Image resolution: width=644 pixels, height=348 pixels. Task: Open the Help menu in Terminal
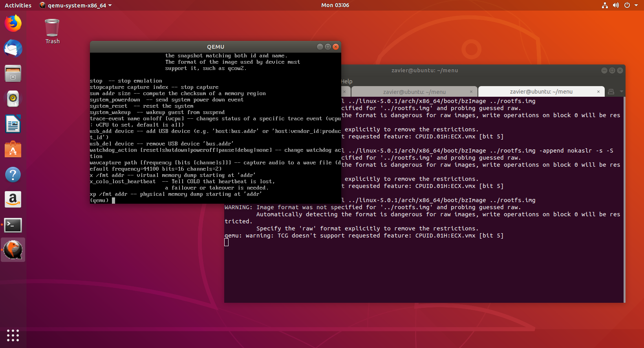tap(346, 81)
